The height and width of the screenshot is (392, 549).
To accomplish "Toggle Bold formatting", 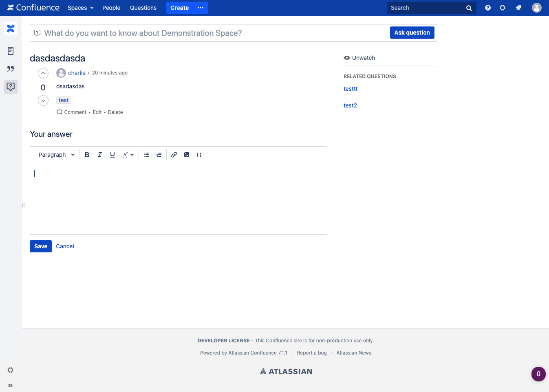I will [x=87, y=155].
